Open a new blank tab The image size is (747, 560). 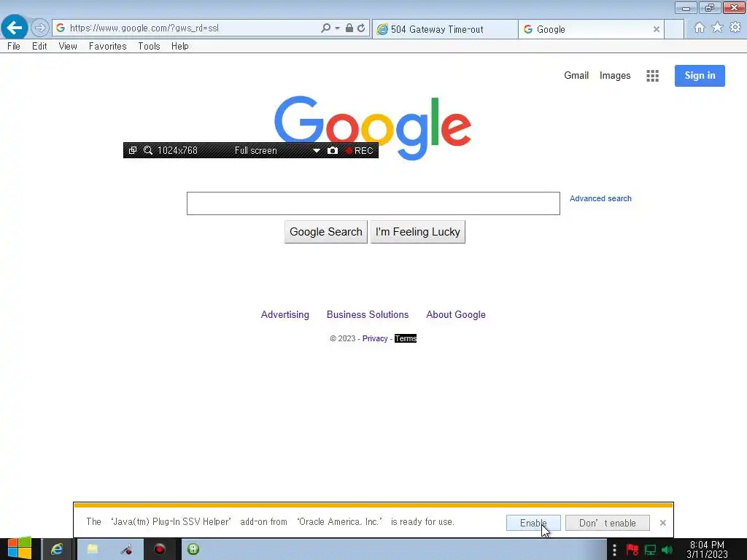tap(674, 29)
